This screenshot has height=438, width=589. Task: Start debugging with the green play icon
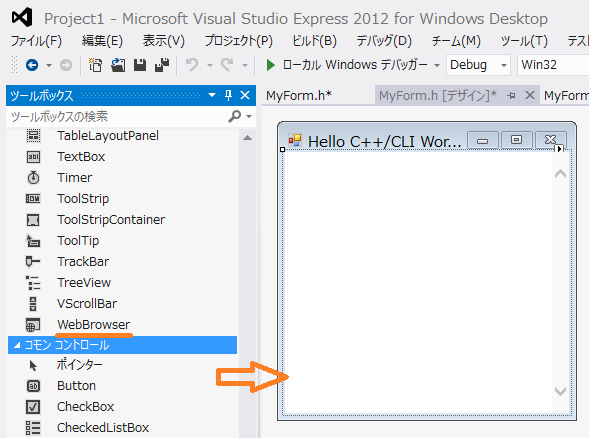(270, 65)
